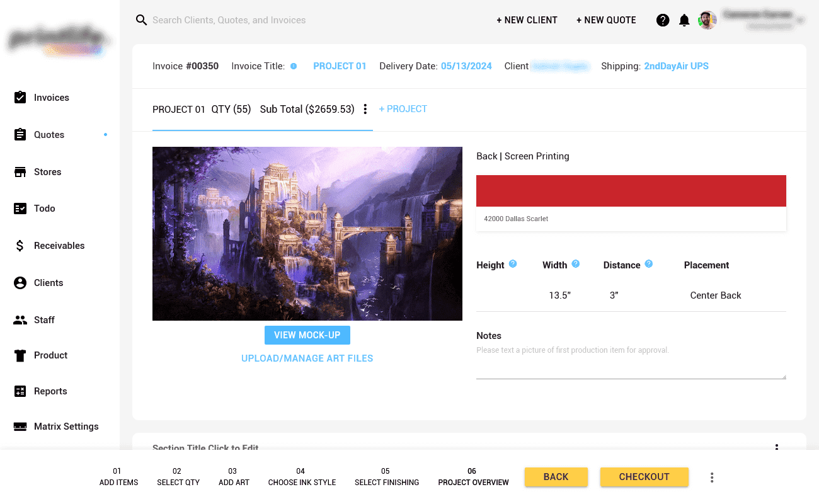
Task: Open the PROJECT 01 three-dot options menu
Action: [365, 110]
